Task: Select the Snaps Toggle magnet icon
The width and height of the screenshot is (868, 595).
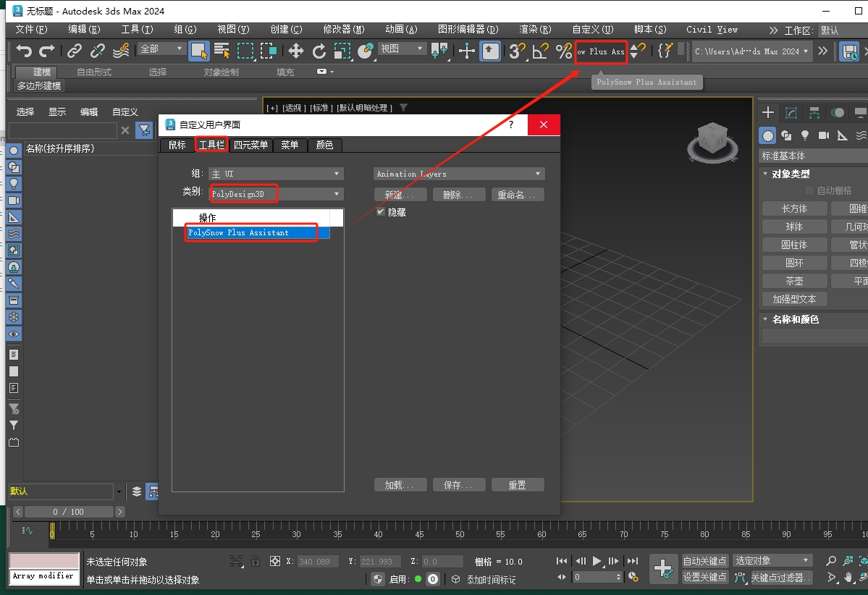Action: pos(515,51)
